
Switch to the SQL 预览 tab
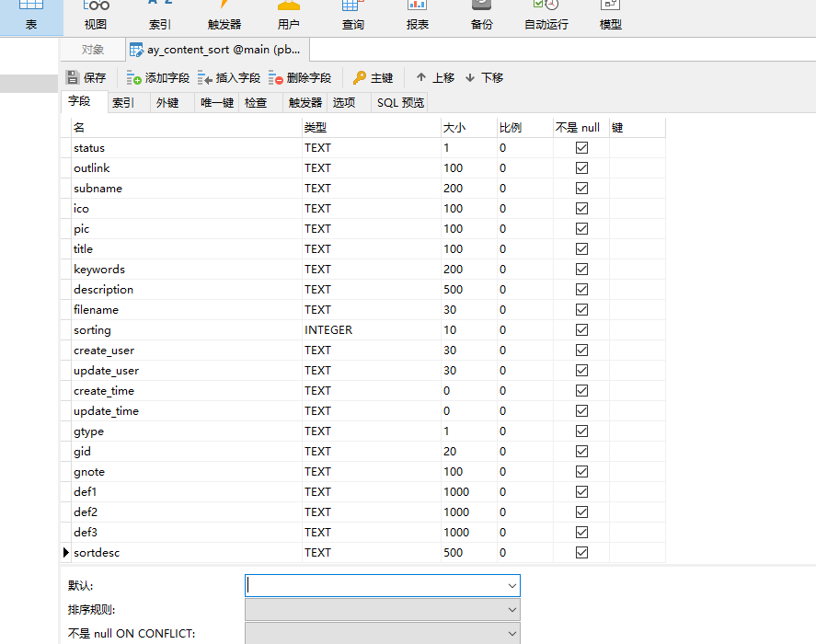coord(400,102)
